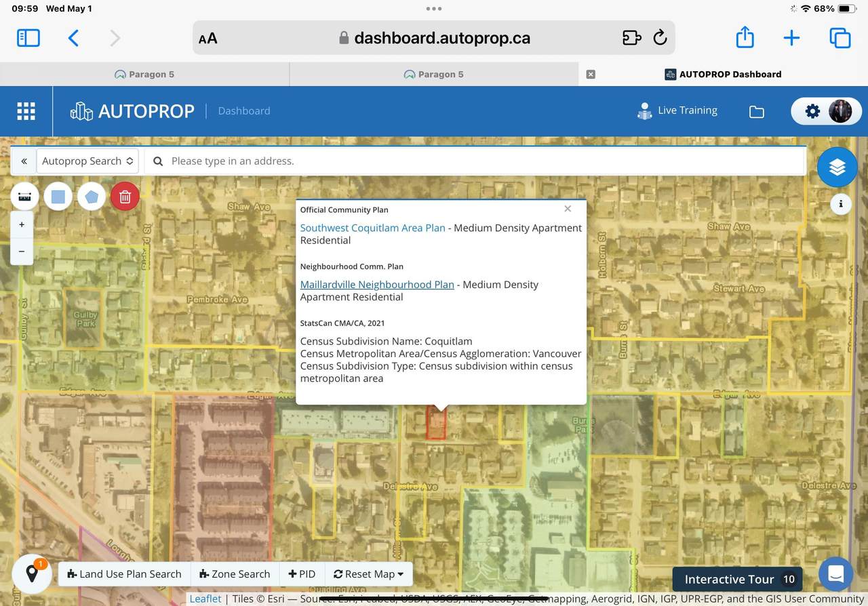
Task: Open the extensions icon in address bar
Action: (x=632, y=38)
